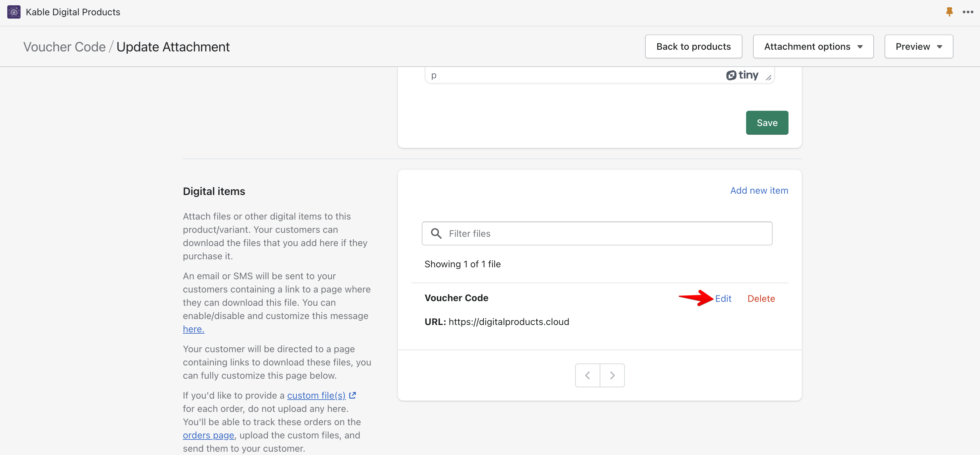Click the pin icon in the top bar
The image size is (980, 455).
click(x=949, y=12)
